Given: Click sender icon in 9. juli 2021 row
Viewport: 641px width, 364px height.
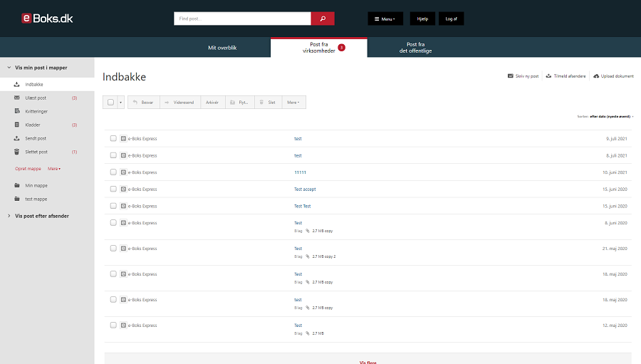Looking at the screenshot, I should pyautogui.click(x=123, y=139).
